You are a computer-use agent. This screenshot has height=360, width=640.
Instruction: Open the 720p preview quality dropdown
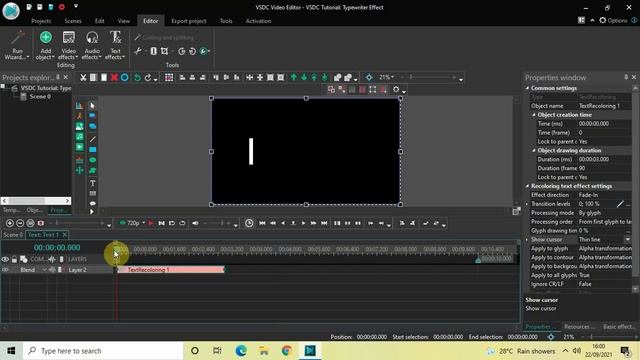(x=143, y=223)
